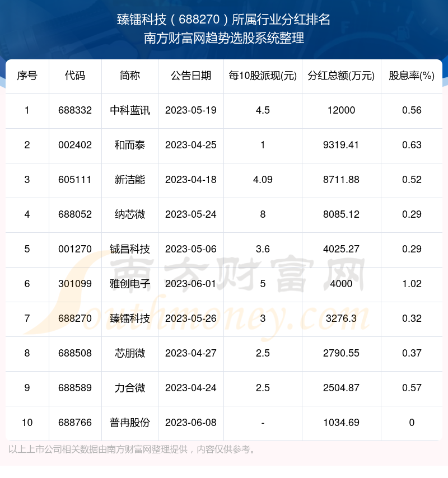448x478 pixels.
Task: Click per-10-share payout 3.6
Action: pos(263,250)
